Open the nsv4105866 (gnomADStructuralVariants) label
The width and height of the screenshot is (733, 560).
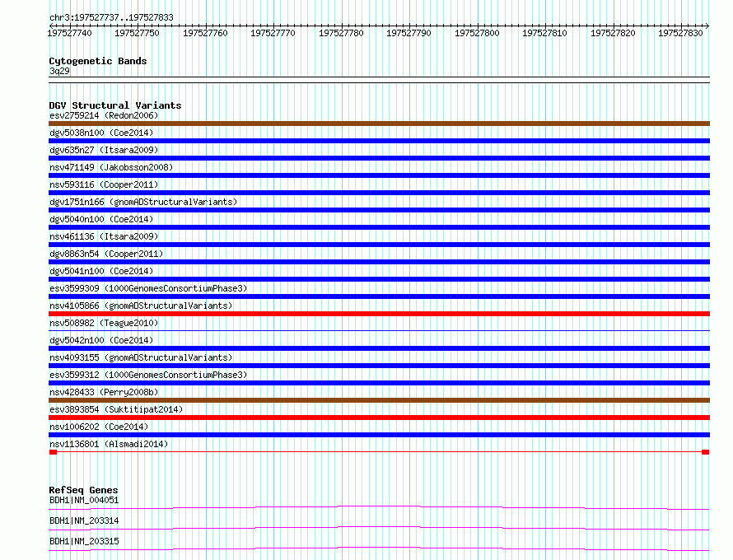coord(141,306)
